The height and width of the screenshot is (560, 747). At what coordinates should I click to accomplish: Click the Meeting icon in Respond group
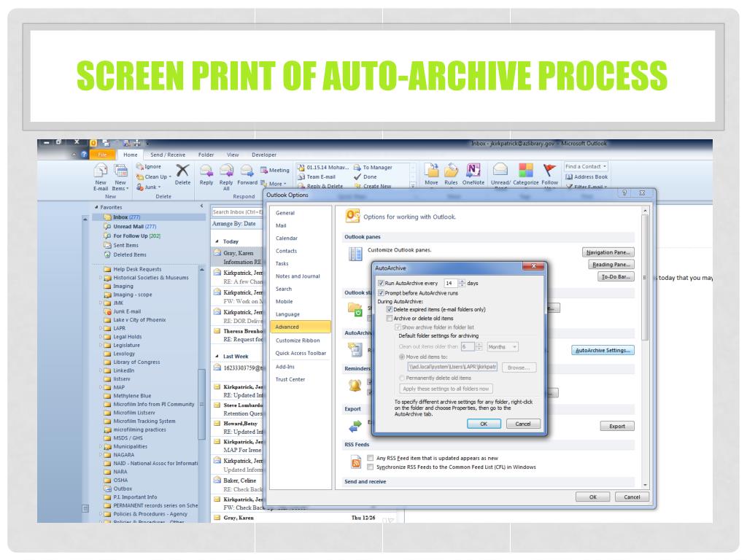coord(274,170)
